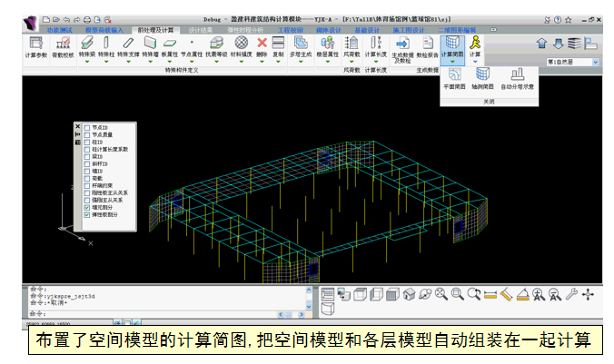Click the help question mark icon

(558, 20)
